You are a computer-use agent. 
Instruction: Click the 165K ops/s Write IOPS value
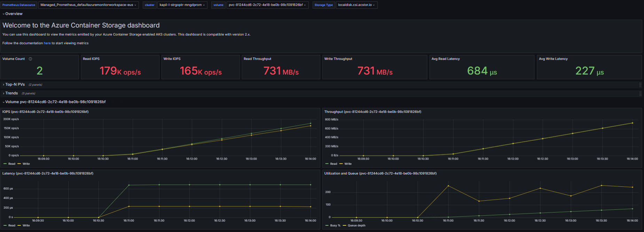click(201, 71)
